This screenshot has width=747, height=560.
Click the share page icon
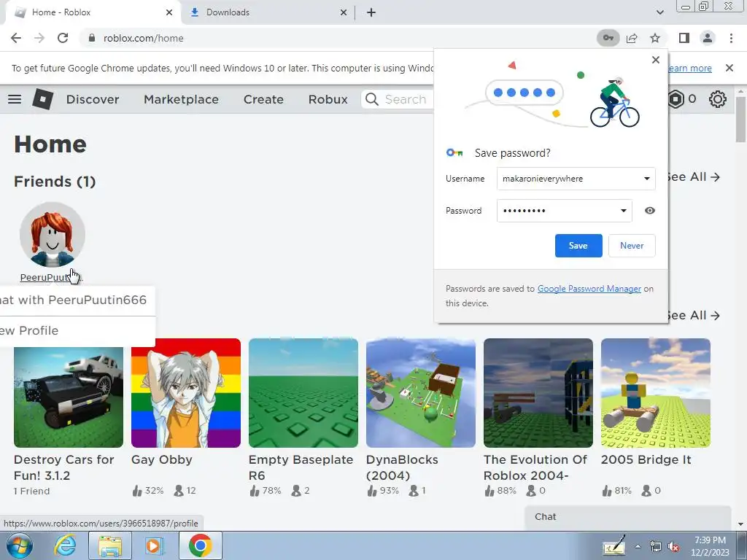pos(632,38)
